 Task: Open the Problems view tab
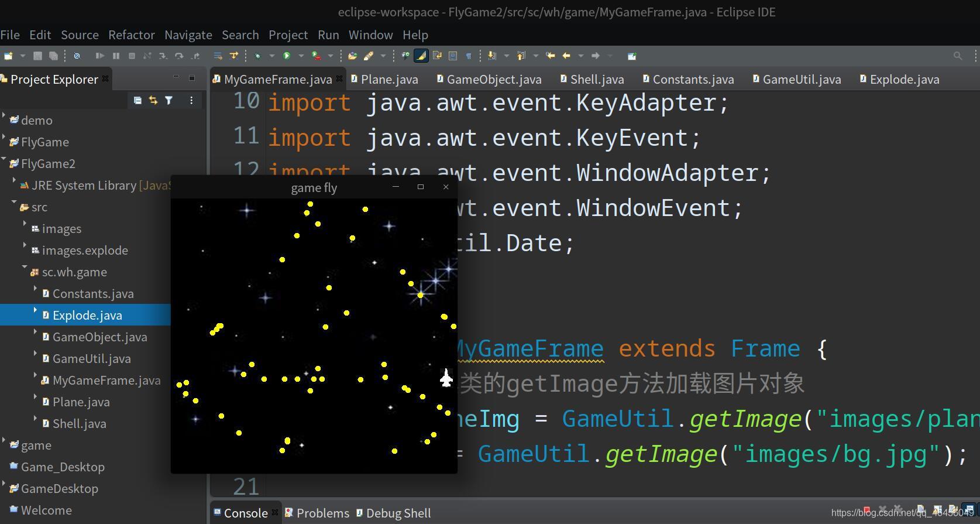(x=317, y=513)
